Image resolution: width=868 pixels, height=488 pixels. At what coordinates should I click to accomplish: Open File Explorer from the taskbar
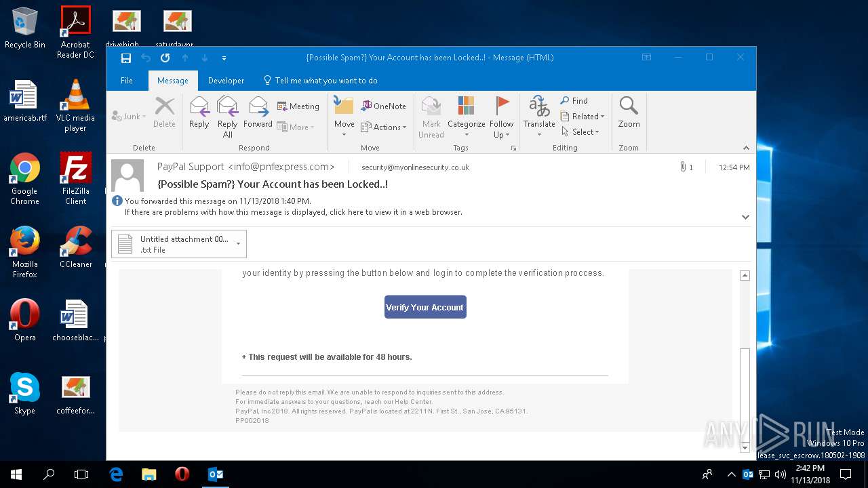149,474
